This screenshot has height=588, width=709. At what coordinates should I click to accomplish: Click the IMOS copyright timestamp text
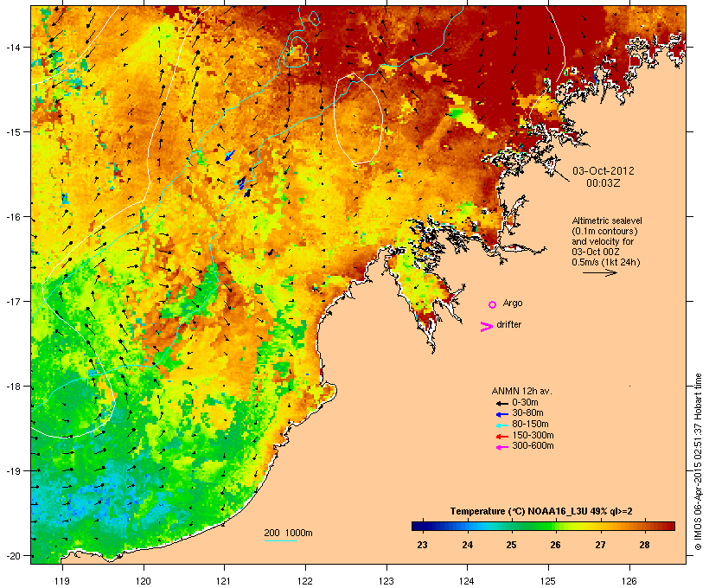tap(698, 462)
